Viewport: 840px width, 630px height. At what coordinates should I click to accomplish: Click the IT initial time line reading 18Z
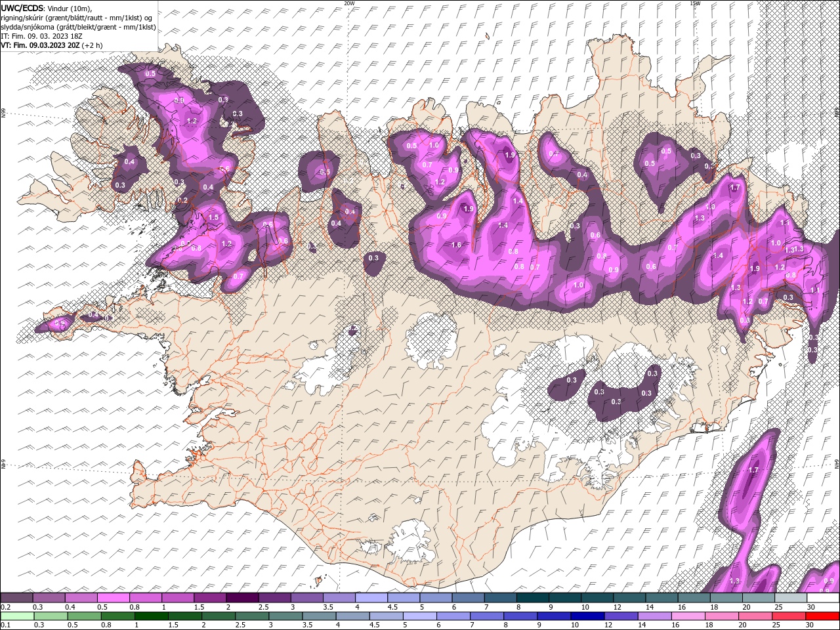(41, 36)
